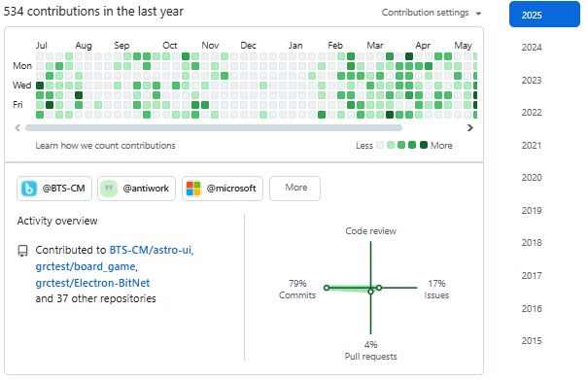Image resolution: width=588 pixels, height=380 pixels.
Task: Click the @antiwork organization button
Action: (136, 189)
